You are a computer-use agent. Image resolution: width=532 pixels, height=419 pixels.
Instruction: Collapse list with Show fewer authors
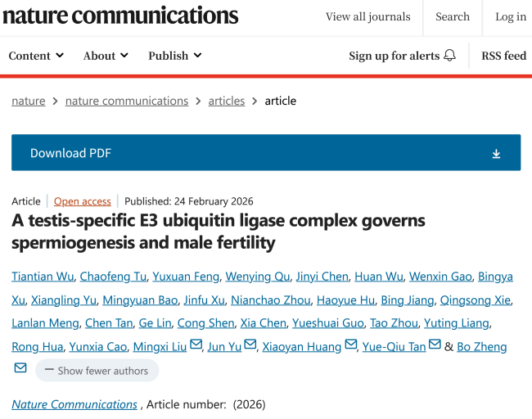coord(97,371)
